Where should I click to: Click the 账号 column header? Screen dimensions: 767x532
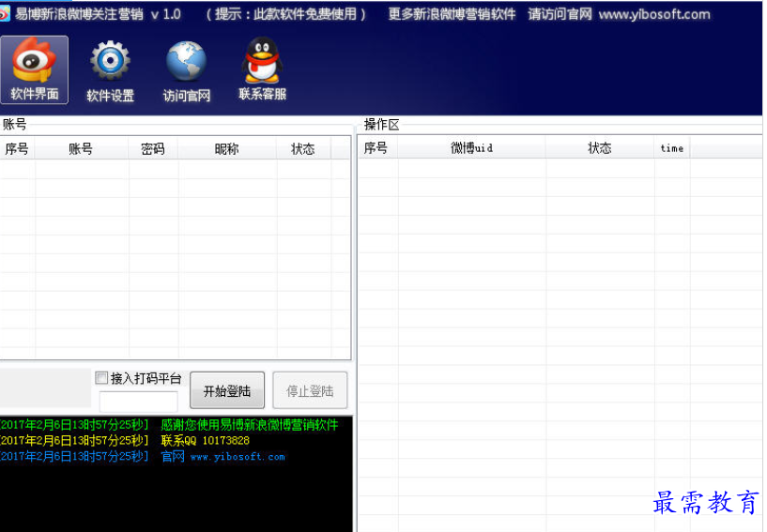point(81,148)
